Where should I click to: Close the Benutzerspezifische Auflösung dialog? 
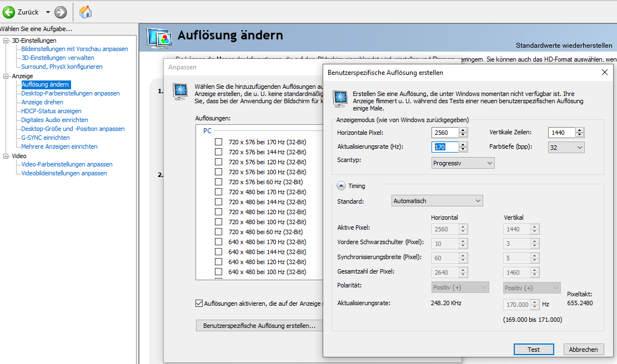[605, 72]
